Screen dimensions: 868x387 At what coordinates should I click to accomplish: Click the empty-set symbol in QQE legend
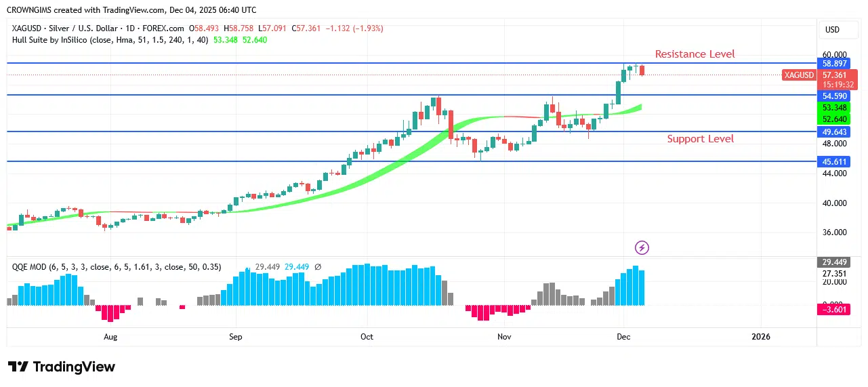318,267
